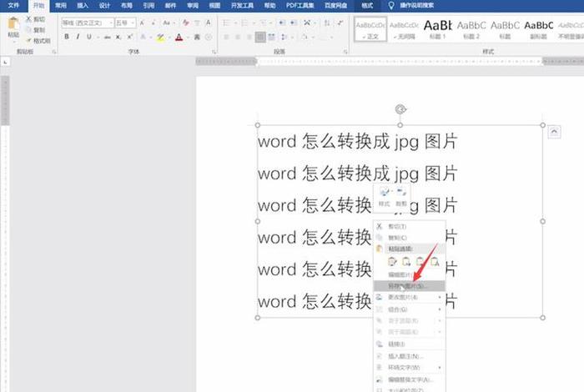Click the Chinese Layout icon
This screenshot has width=584, height=392.
pyautogui.click(x=307, y=23)
